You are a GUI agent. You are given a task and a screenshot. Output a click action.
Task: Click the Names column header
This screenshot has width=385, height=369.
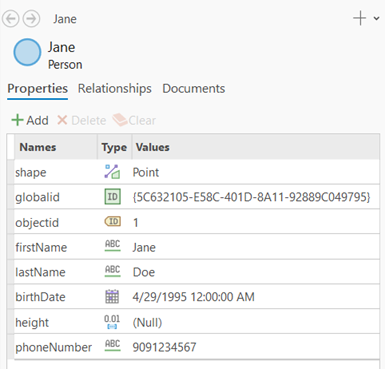56,147
